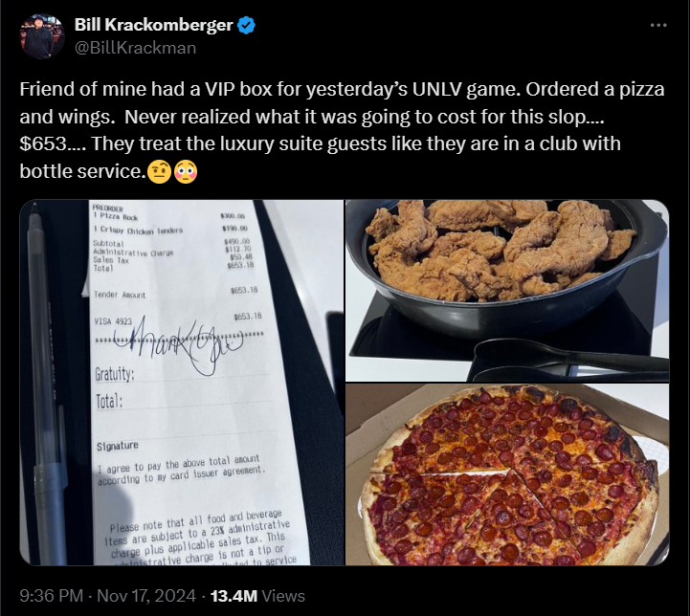This screenshot has width=690, height=616.
Task: Click Bill Krackomberger's profile avatar
Action: (42, 36)
